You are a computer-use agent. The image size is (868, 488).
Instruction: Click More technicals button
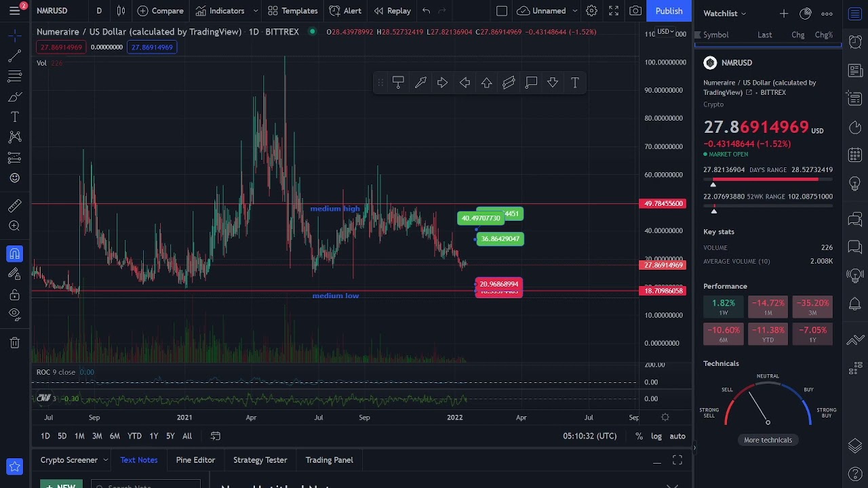768,440
